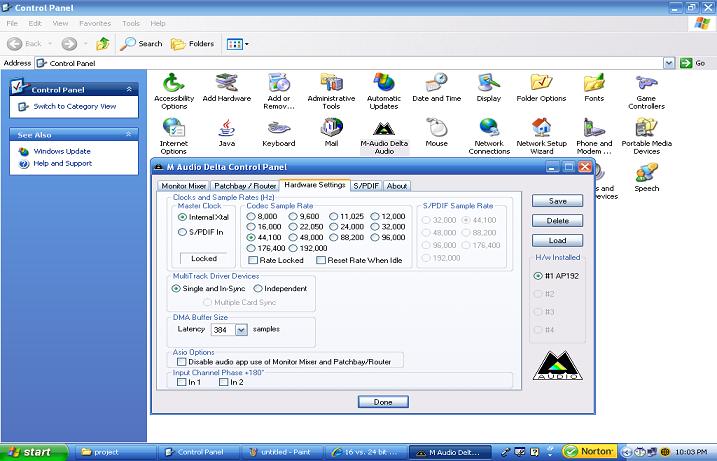Click the Load button

[x=557, y=240]
